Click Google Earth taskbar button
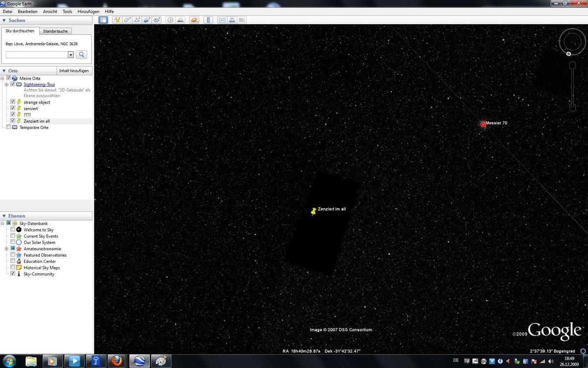 coord(139,361)
